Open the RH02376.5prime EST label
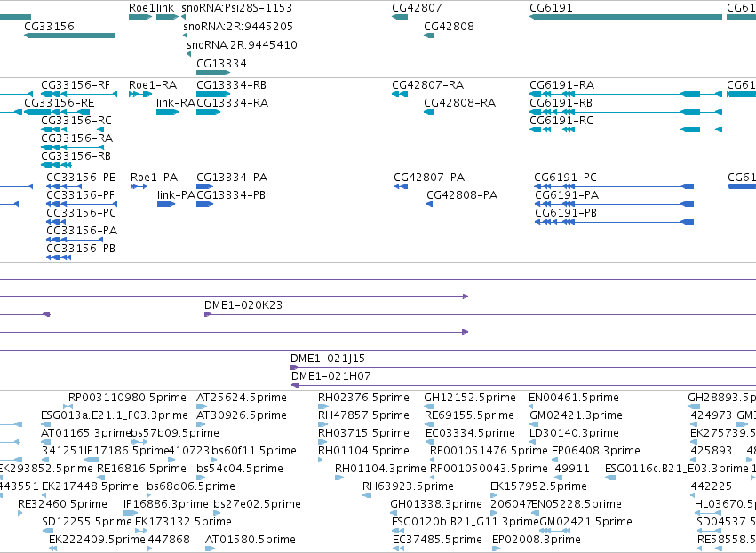 tap(363, 398)
